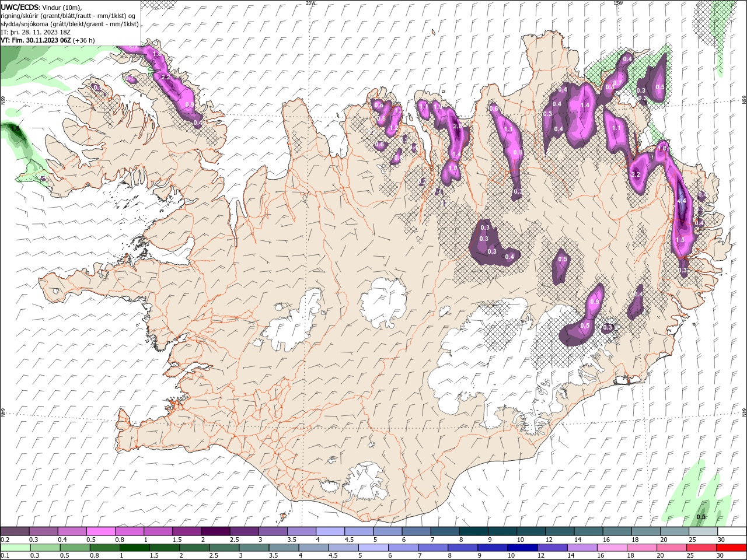
Task: Click the 0.1 tick label on the green scale
Action: (5, 556)
